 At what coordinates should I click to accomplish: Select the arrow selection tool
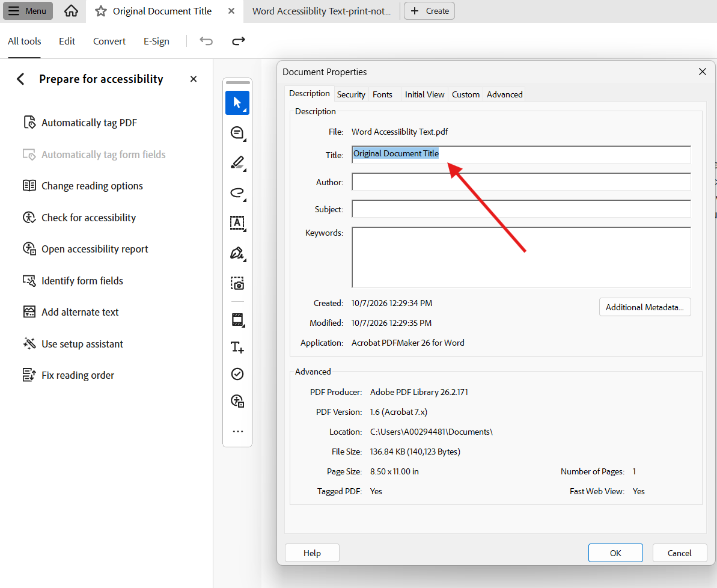[237, 102]
